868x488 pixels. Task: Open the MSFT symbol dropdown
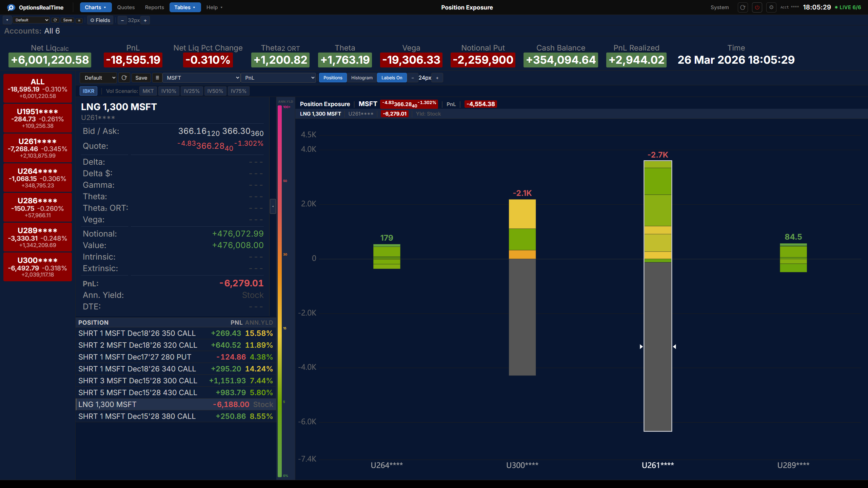[201, 78]
